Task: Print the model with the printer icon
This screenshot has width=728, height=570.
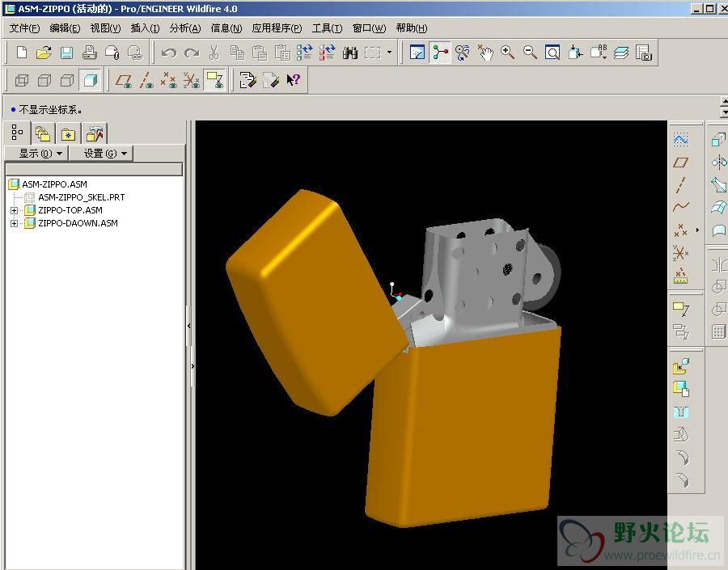Action: pos(89,53)
